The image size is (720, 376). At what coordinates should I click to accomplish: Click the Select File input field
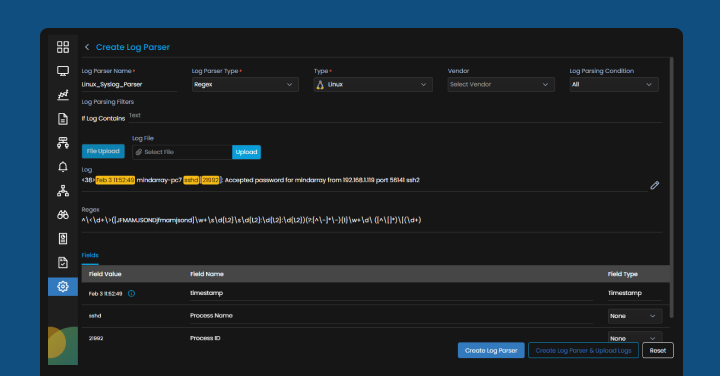coord(182,152)
